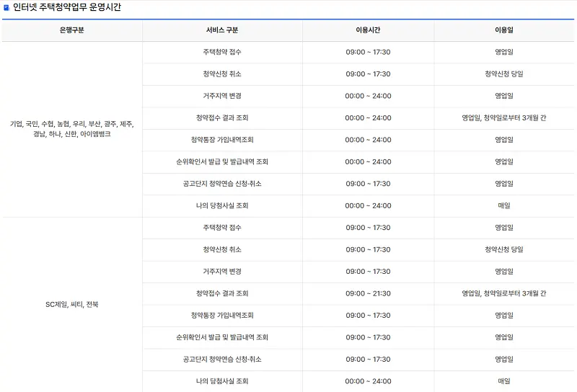
Task: Click the '이용일' column header
Action: (503, 30)
